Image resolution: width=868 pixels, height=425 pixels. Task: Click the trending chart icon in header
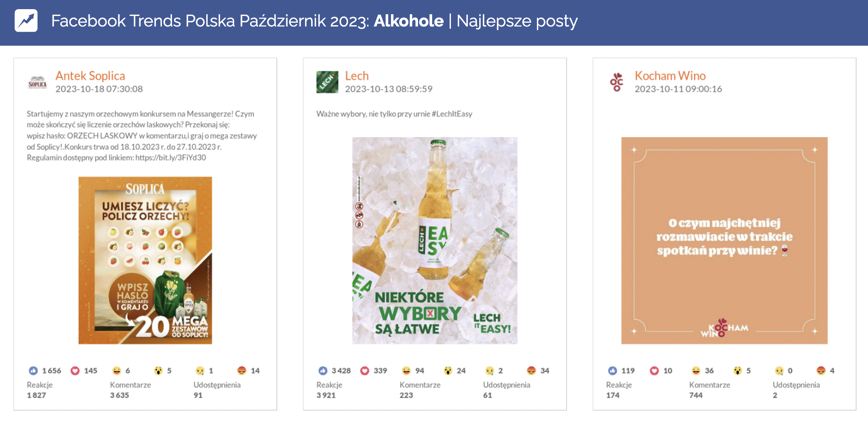(26, 21)
